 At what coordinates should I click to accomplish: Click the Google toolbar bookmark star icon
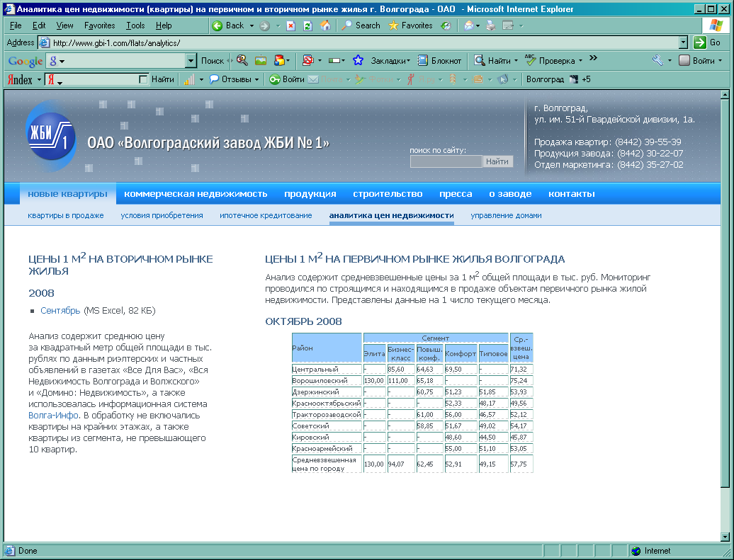point(358,61)
